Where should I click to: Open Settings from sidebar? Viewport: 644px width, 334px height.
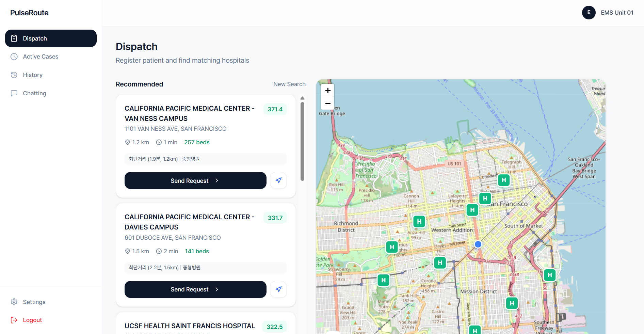click(x=51, y=302)
